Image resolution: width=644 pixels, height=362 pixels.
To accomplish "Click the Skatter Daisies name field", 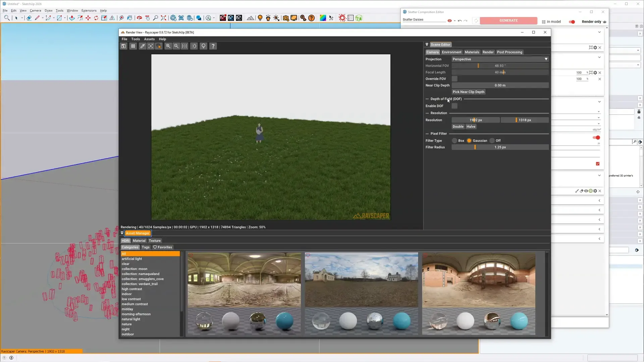I will click(424, 20).
